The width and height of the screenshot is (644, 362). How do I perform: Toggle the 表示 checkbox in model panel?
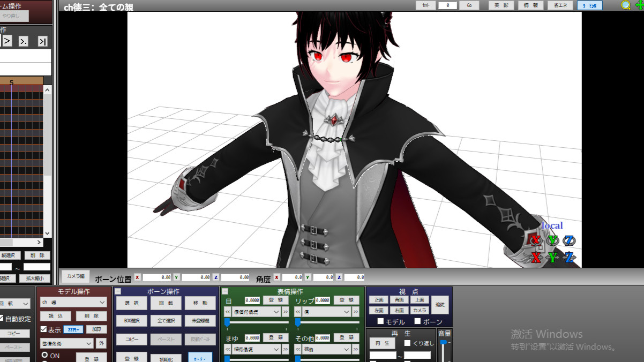pyautogui.click(x=44, y=329)
